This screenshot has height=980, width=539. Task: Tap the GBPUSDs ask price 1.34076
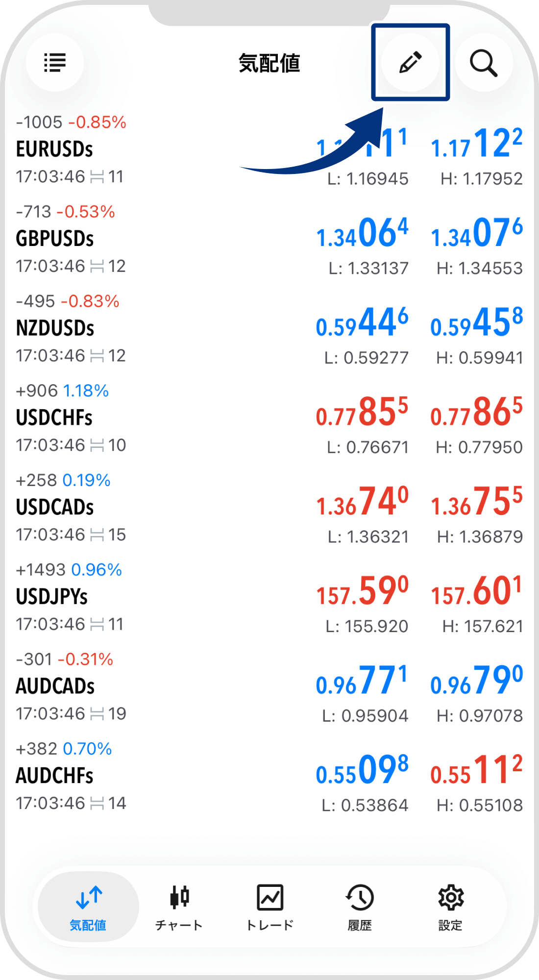(476, 234)
